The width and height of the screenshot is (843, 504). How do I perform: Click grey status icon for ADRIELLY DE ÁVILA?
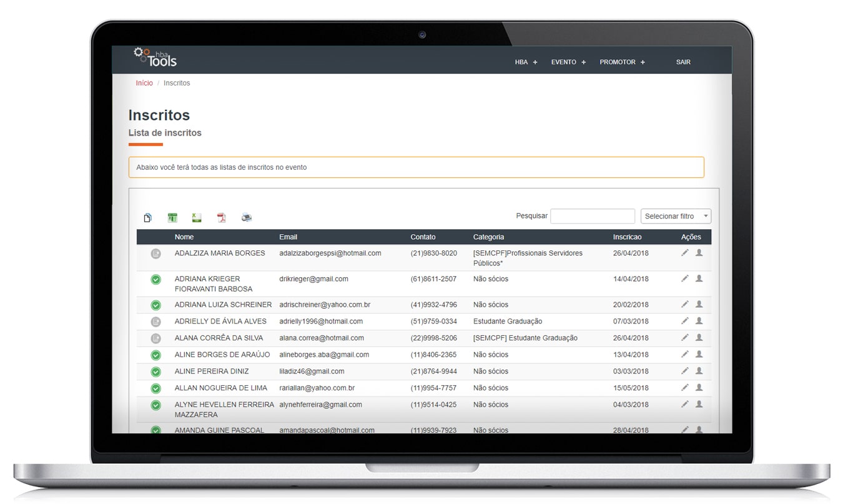click(155, 322)
